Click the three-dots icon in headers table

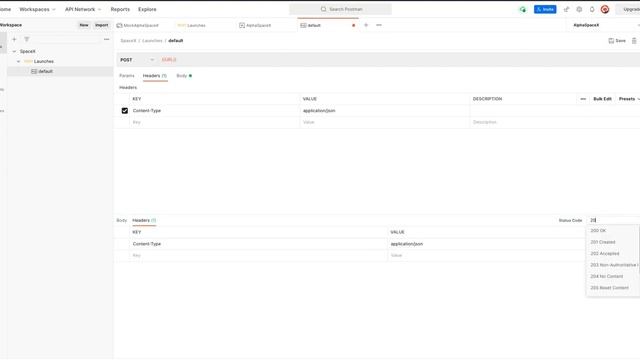(583, 99)
